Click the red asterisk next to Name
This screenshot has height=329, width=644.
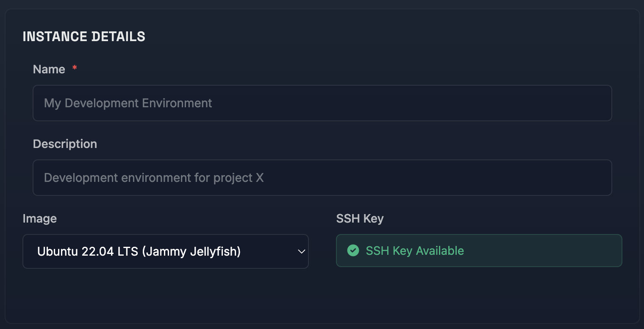tap(74, 68)
